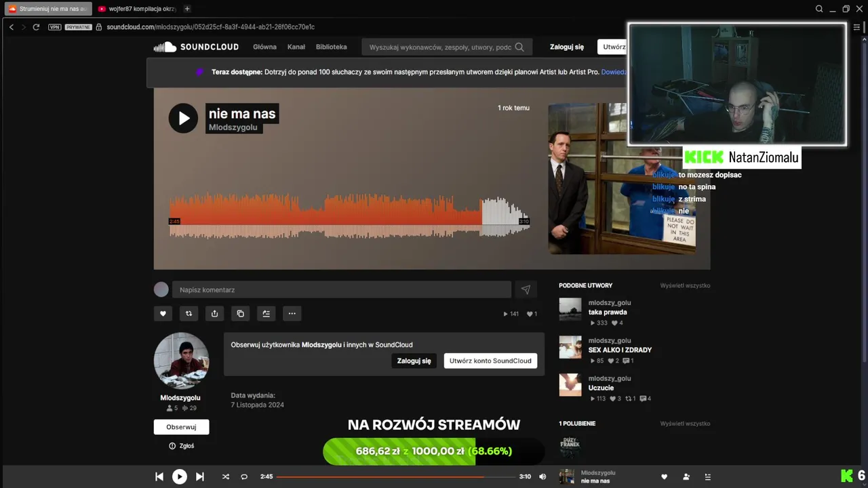868x488 pixels.
Task: Click the thumbnail of 'taka prawda'
Action: point(570,309)
